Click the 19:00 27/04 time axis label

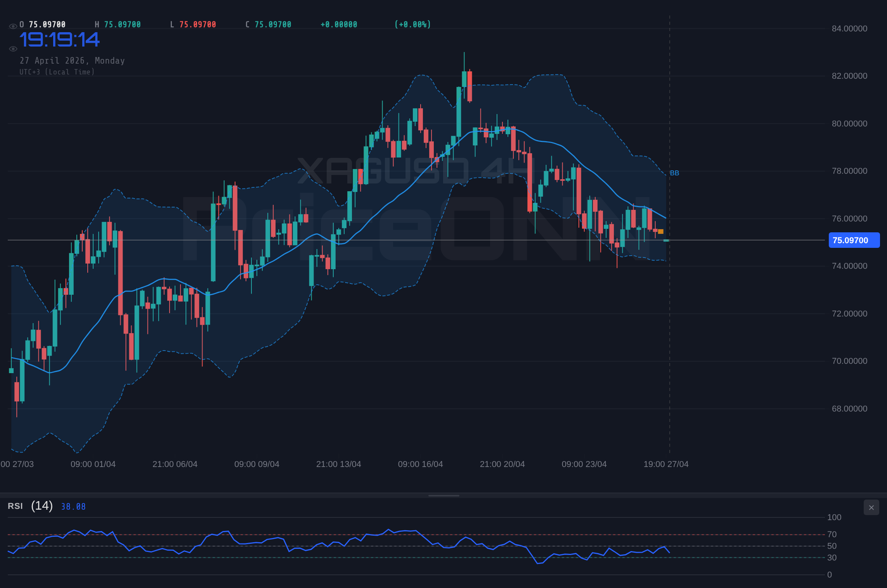666,464
